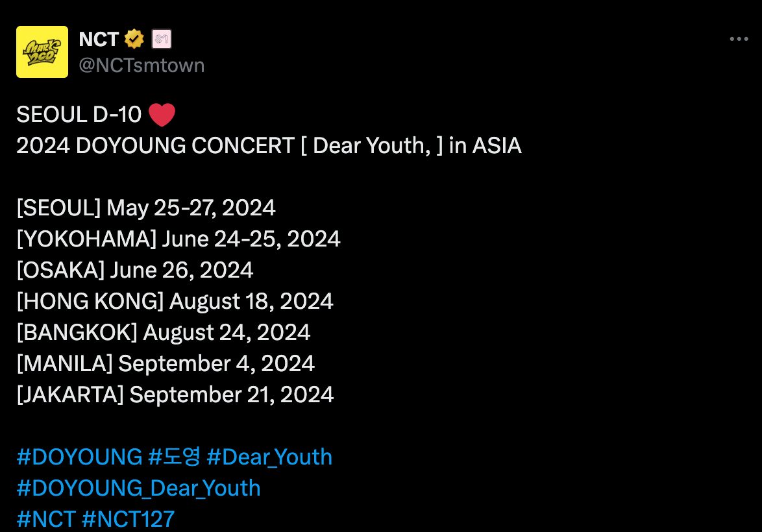Click the JAKARTA September 21 line

click(175, 394)
